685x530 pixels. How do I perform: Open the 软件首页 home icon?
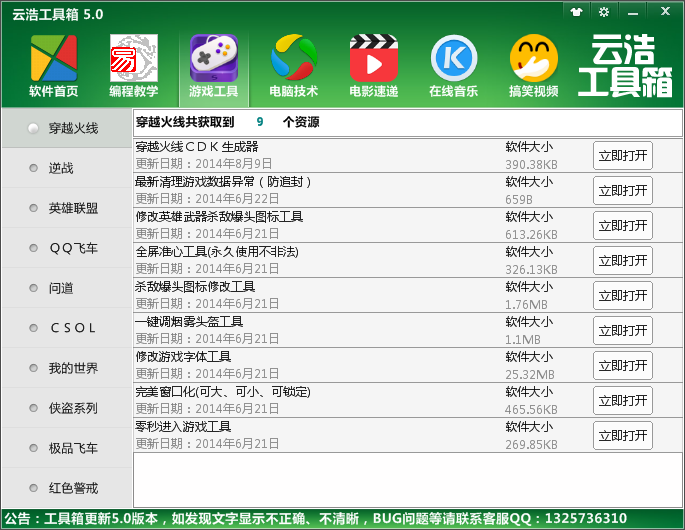[x=54, y=66]
